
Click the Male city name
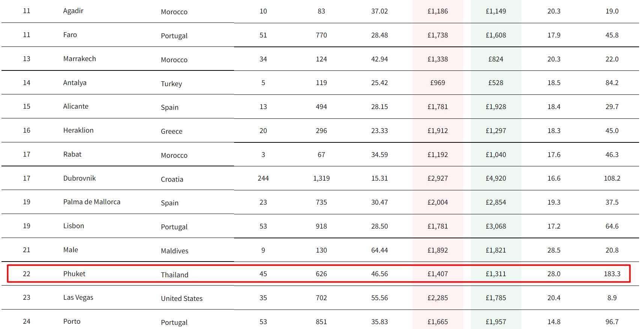pyautogui.click(x=71, y=250)
